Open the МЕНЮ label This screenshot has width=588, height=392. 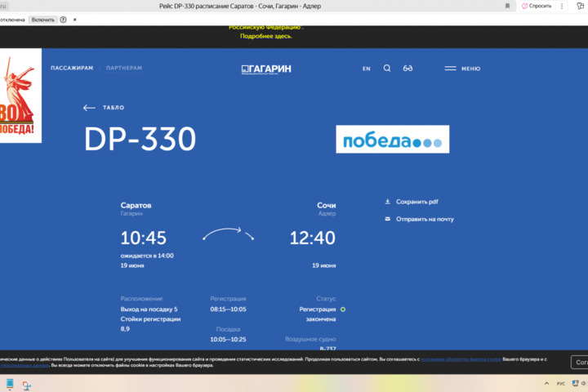pos(470,69)
